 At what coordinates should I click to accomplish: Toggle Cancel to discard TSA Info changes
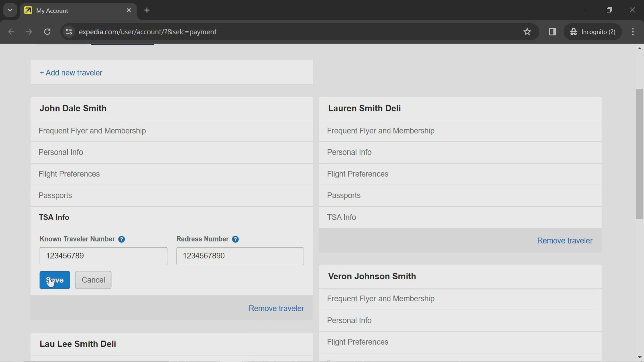(x=93, y=280)
